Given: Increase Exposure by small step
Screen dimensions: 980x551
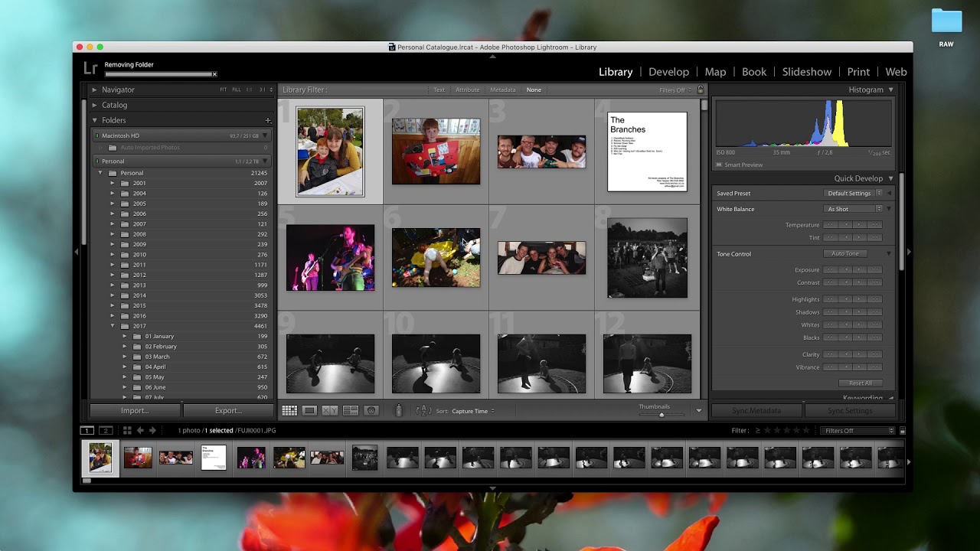Looking at the screenshot, I should [860, 270].
